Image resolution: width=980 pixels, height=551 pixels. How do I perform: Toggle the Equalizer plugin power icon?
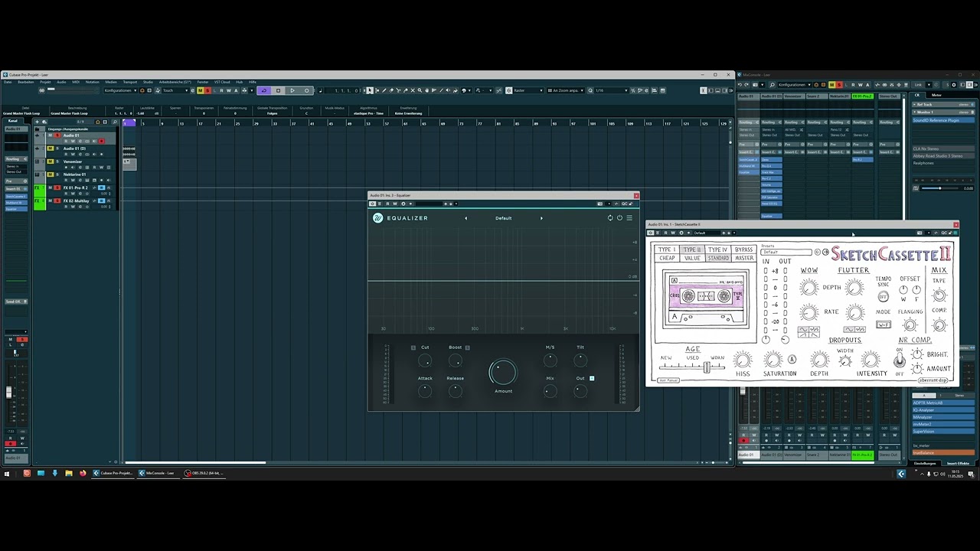pyautogui.click(x=619, y=218)
